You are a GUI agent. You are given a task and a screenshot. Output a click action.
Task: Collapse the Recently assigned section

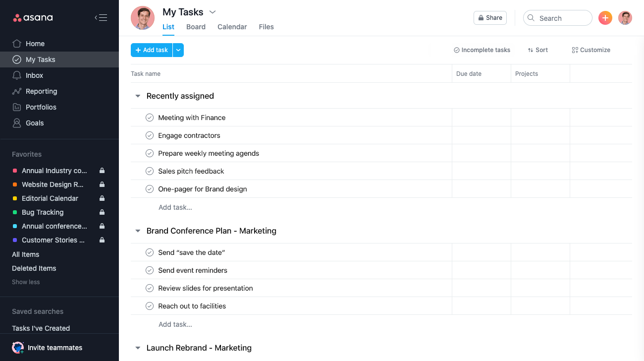pyautogui.click(x=138, y=96)
